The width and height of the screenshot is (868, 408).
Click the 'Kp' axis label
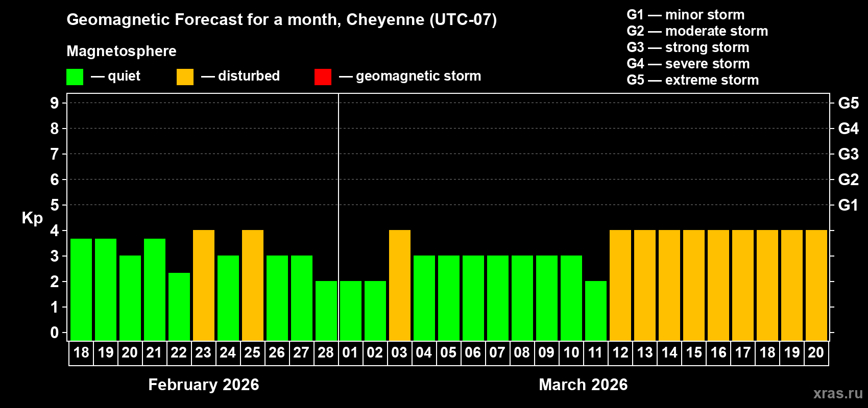coord(32,218)
